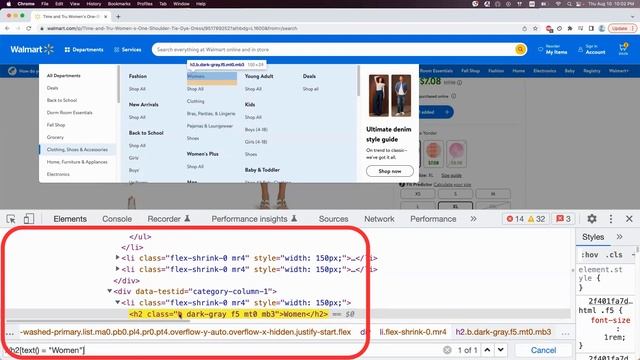This screenshot has height=360, width=640.
Task: Open the Bookmarks menu in menu bar
Action: [x=119, y=4]
